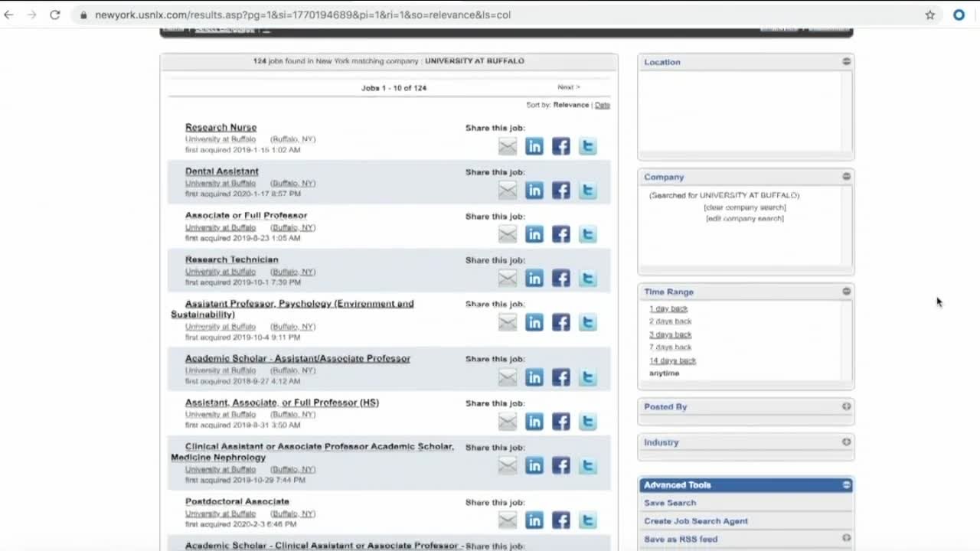Tweet the Associate or Full Professor job
This screenshot has height=551, width=980.
click(x=588, y=235)
